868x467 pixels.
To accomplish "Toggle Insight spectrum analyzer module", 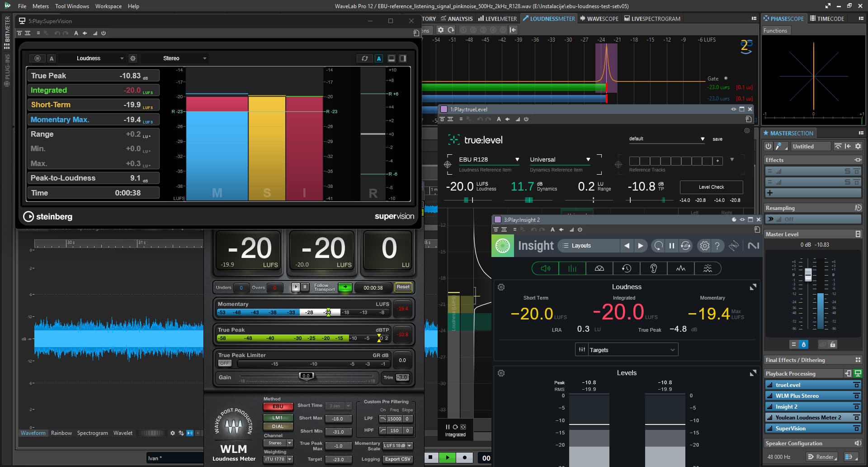I will (681, 268).
